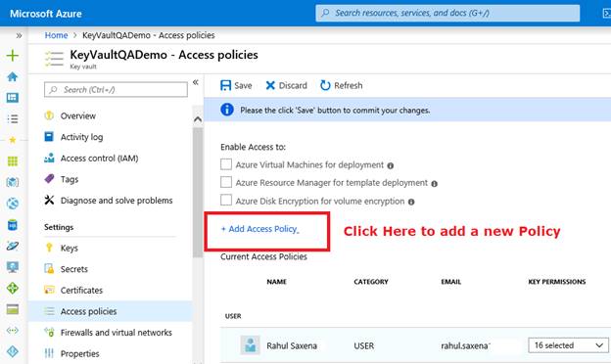Click the green Create a resource plus icon
Screen dimensions: 611x364
tap(13, 55)
